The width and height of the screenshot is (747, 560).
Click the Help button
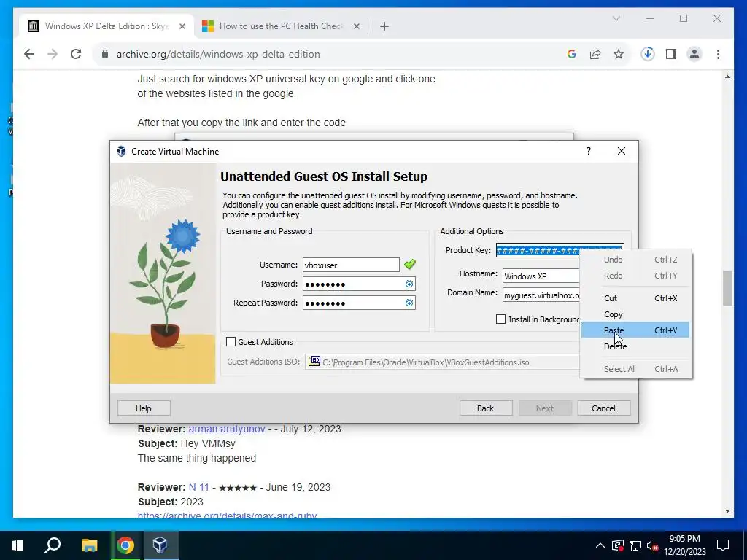[x=144, y=408]
